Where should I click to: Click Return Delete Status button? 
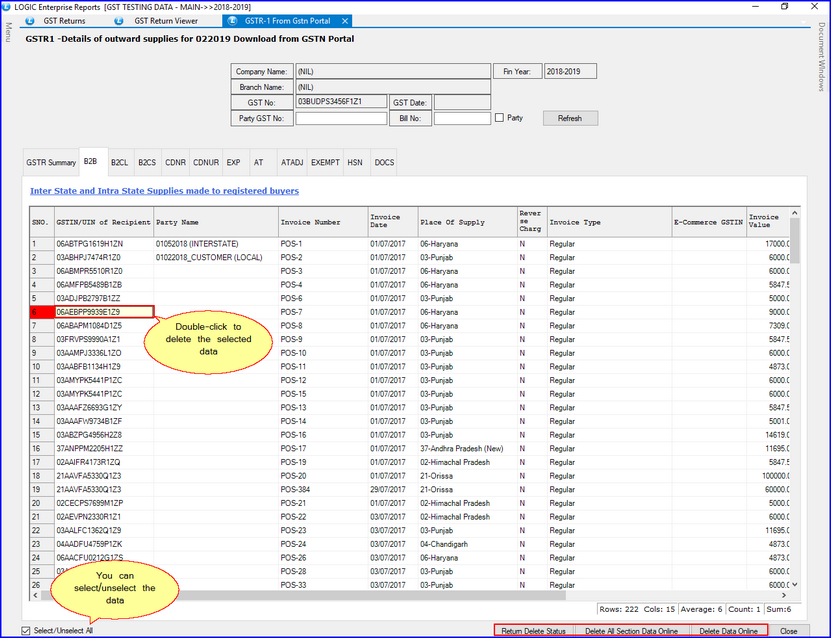click(x=533, y=631)
